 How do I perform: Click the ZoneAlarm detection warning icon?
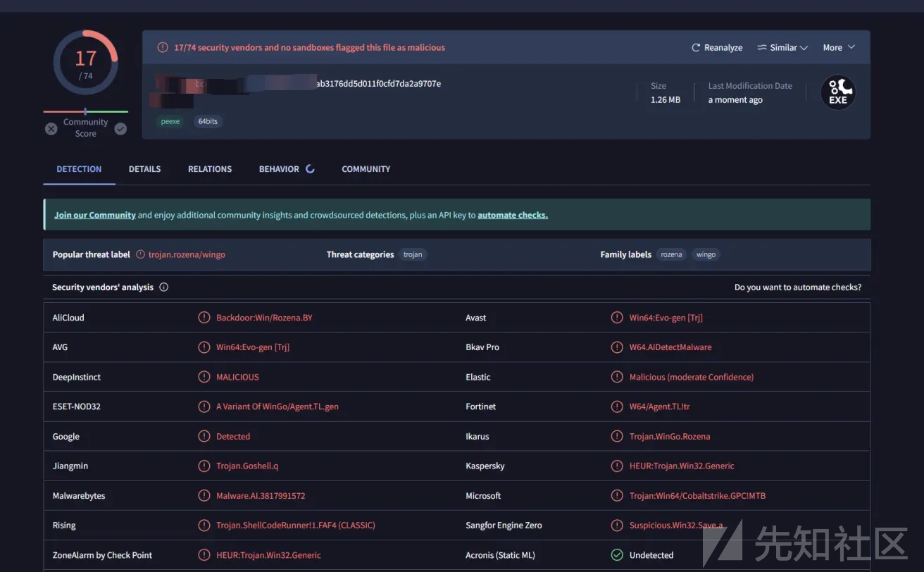(x=204, y=555)
